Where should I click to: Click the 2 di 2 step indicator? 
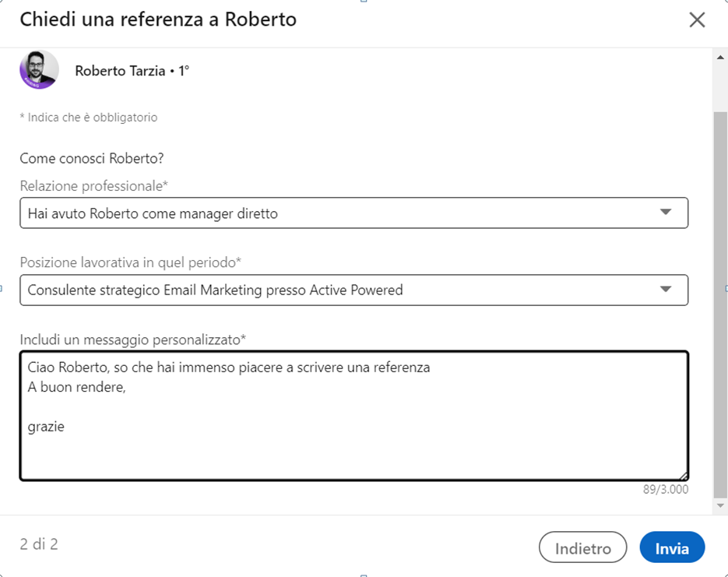[39, 544]
